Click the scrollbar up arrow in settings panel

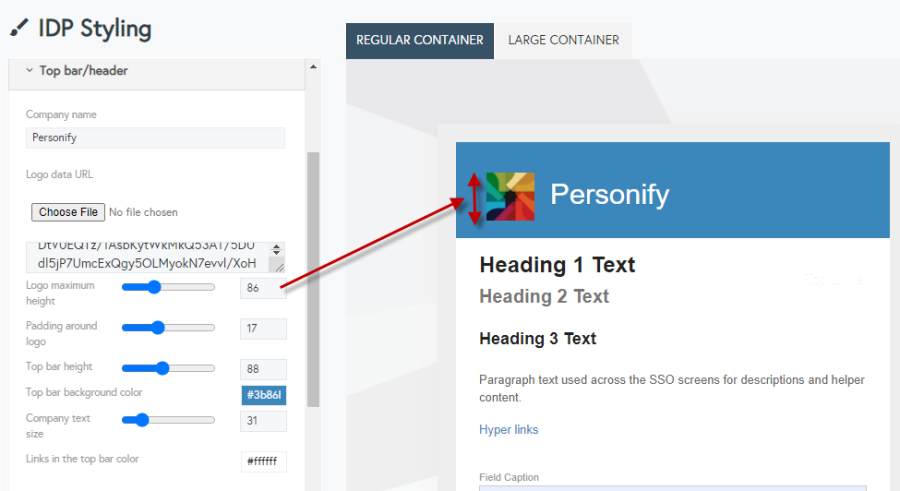(313, 67)
